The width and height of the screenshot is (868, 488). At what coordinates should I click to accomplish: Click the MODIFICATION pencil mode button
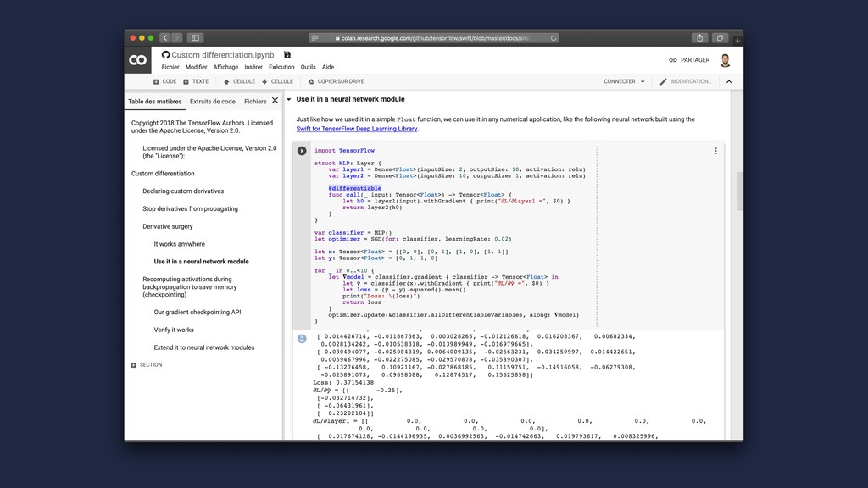pyautogui.click(x=685, y=81)
